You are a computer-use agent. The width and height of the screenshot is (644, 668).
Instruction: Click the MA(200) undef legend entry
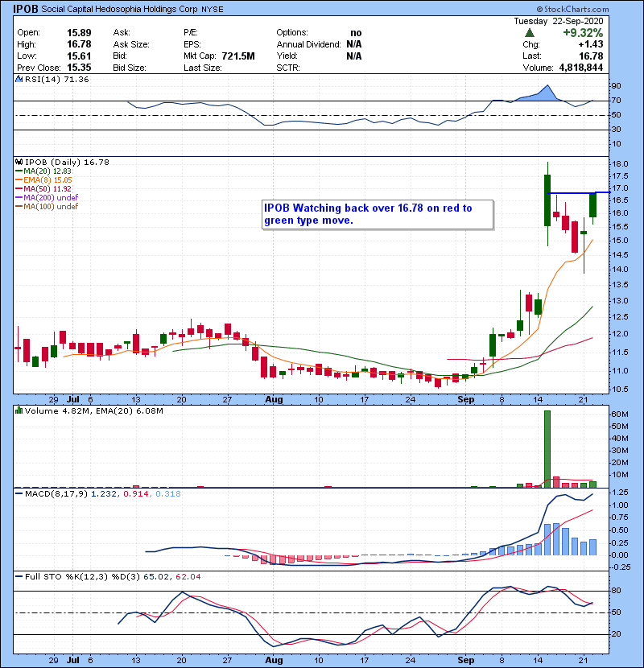[50, 197]
